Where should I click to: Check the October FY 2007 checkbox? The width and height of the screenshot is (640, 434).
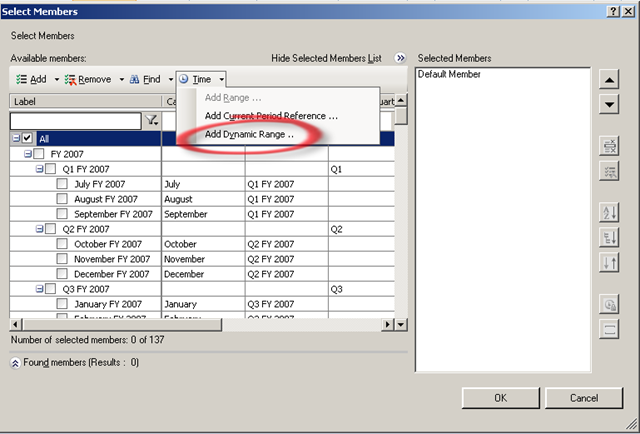[x=62, y=244]
